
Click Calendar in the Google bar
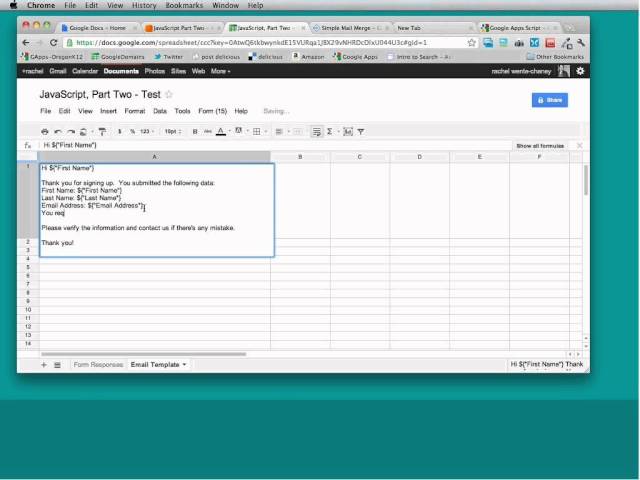tap(85, 71)
